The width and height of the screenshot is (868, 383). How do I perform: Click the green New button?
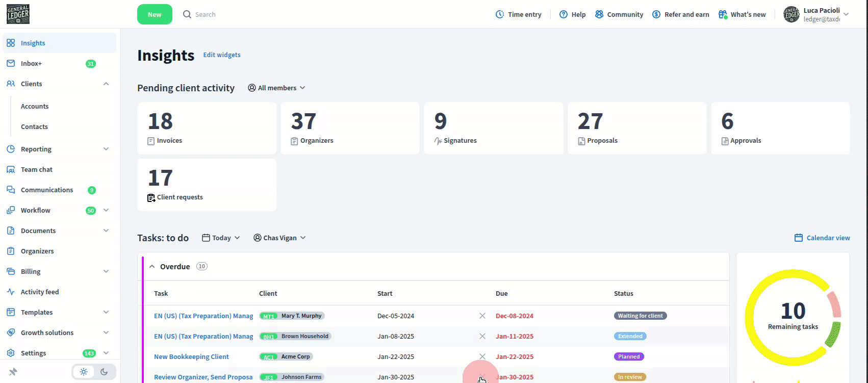click(x=155, y=14)
